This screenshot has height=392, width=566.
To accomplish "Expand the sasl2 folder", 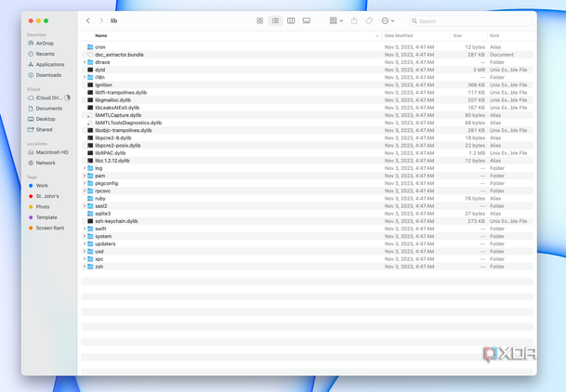I will (85, 206).
